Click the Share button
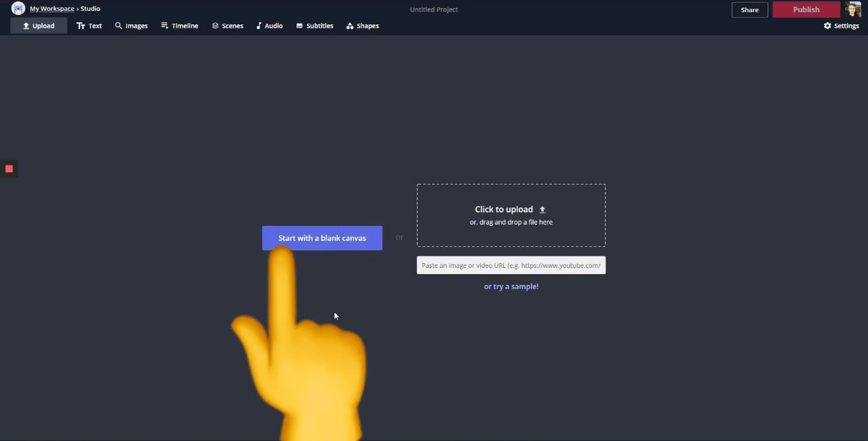 (750, 9)
